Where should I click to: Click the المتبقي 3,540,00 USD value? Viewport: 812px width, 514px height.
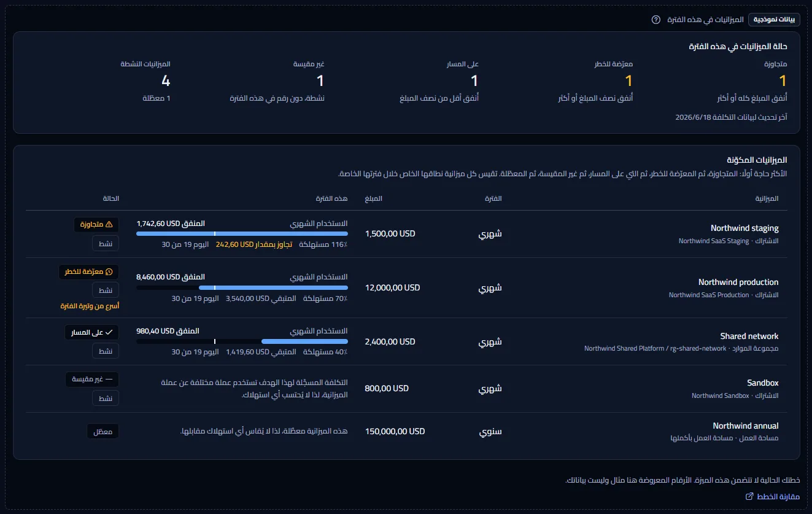261,298
